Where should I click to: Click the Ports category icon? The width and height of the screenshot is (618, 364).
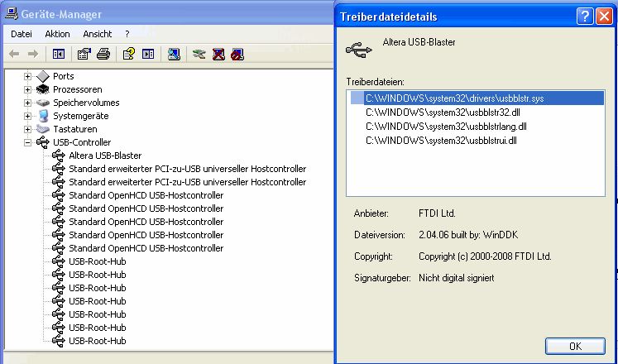click(x=42, y=76)
